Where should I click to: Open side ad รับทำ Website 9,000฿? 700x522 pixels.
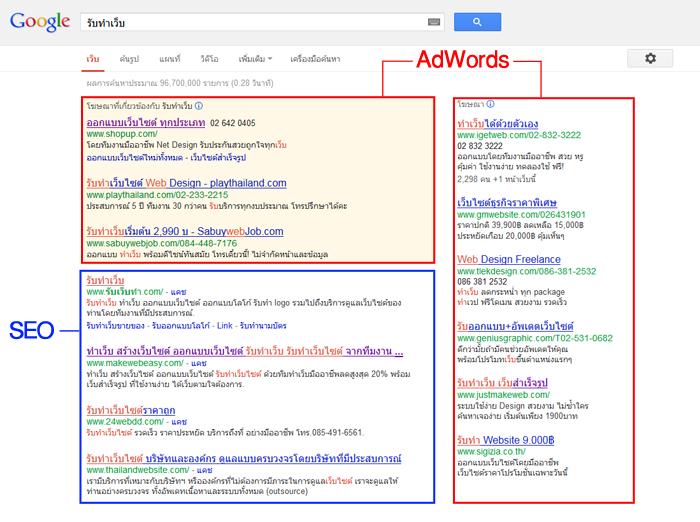point(505,440)
